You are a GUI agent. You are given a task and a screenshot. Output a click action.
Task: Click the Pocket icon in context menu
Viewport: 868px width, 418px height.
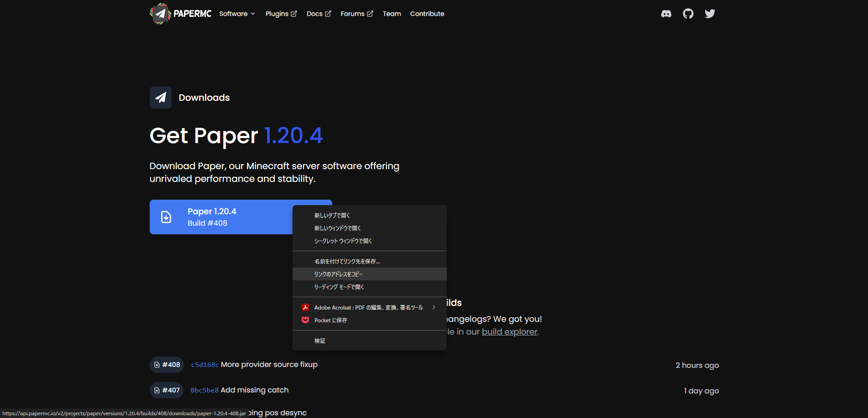pos(305,320)
